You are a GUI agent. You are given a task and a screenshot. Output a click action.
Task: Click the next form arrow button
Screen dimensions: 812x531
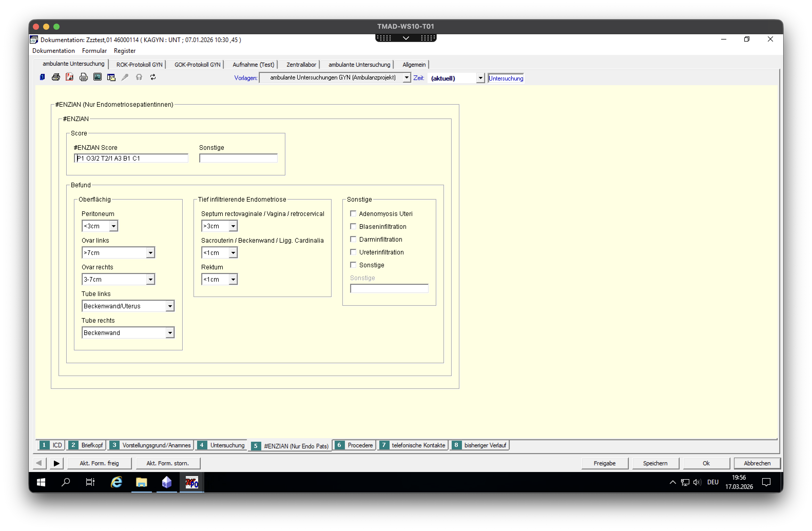click(x=56, y=463)
